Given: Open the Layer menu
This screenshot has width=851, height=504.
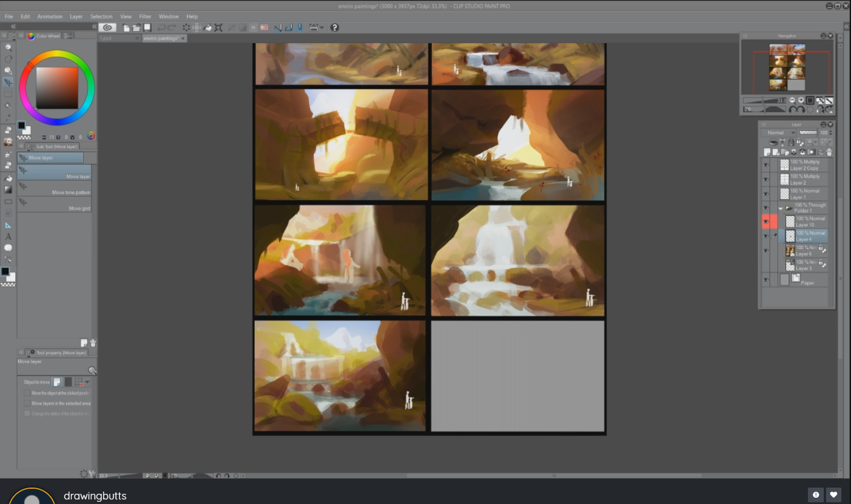Looking at the screenshot, I should 76,16.
